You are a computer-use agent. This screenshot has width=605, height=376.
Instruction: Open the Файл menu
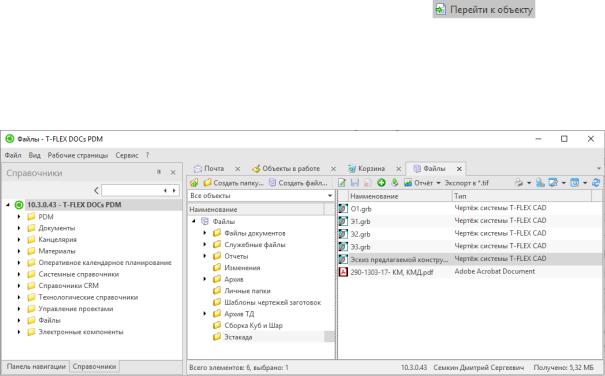pos(13,155)
